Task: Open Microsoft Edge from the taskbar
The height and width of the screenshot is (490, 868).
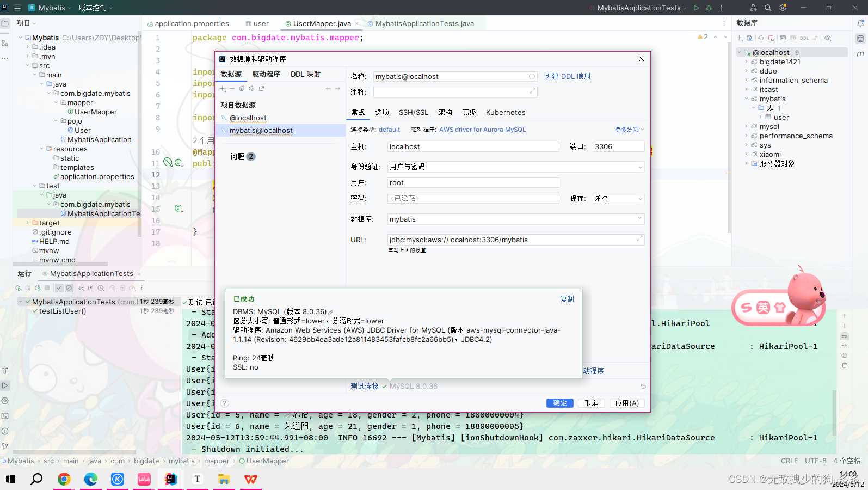Action: pyautogui.click(x=91, y=479)
